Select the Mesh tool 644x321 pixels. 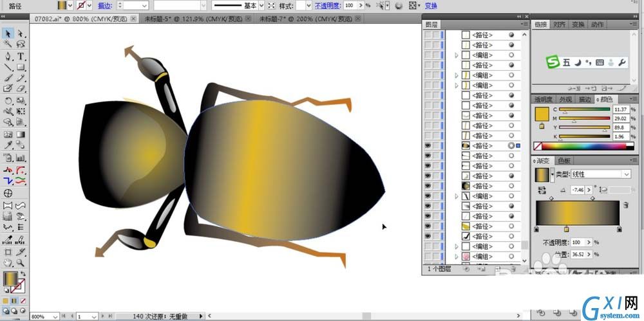[x=7, y=134]
